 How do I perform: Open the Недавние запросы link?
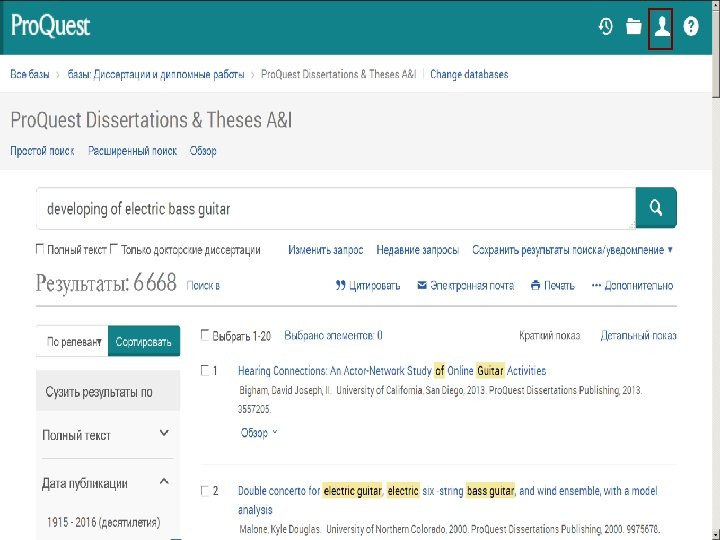(x=417, y=250)
